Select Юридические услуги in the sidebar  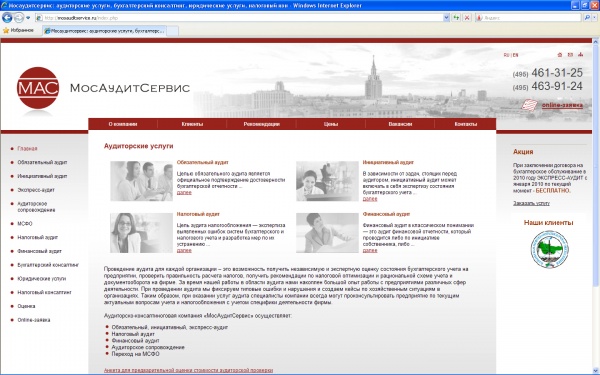(x=42, y=279)
